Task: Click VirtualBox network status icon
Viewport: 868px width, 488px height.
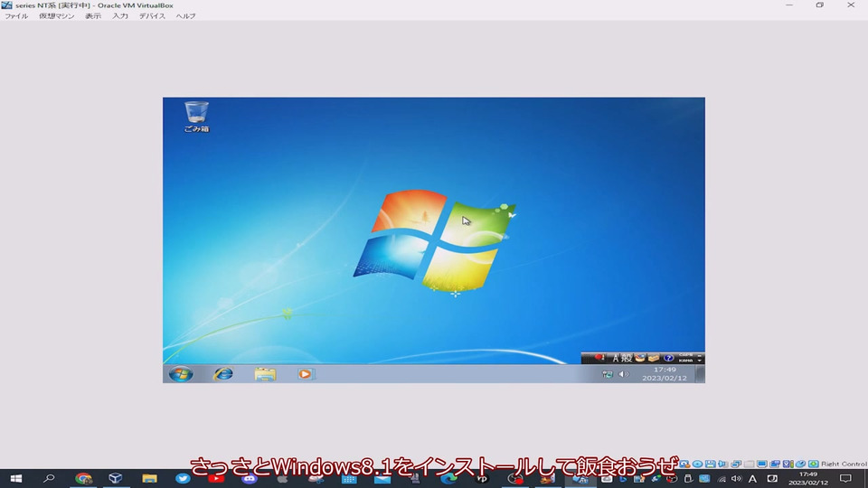Action: pyautogui.click(x=736, y=465)
